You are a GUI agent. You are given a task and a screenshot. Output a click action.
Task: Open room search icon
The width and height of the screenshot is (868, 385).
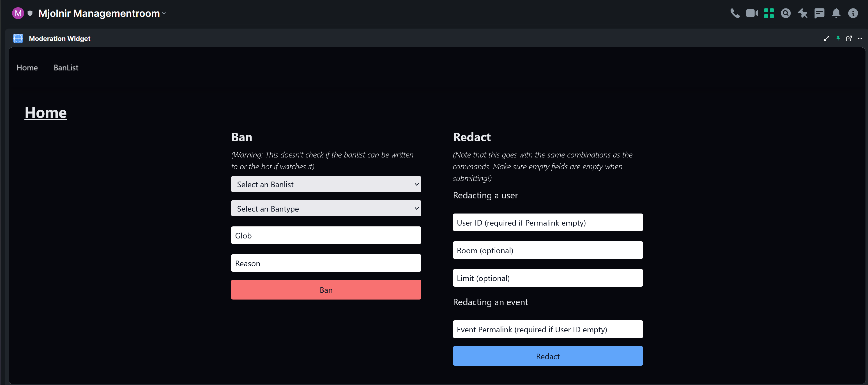click(x=786, y=13)
